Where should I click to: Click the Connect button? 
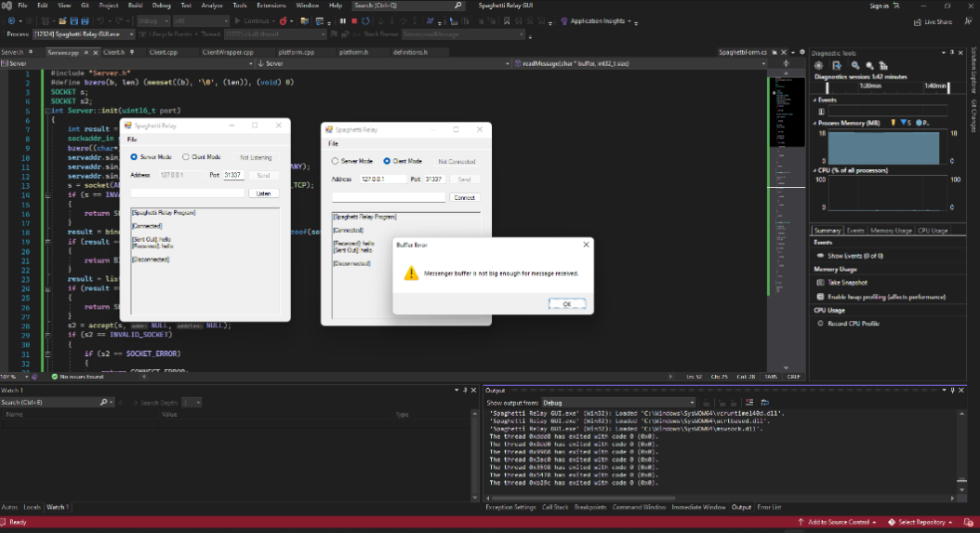click(464, 197)
